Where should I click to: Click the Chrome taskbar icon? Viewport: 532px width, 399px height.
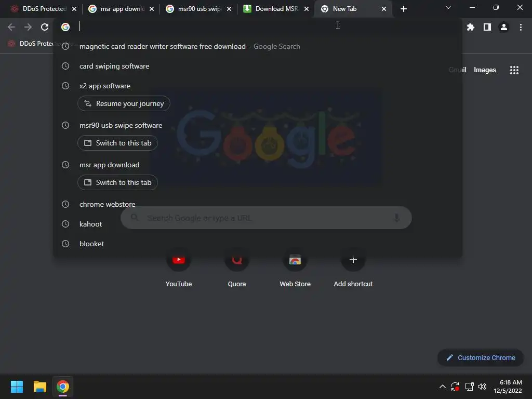[63, 387]
